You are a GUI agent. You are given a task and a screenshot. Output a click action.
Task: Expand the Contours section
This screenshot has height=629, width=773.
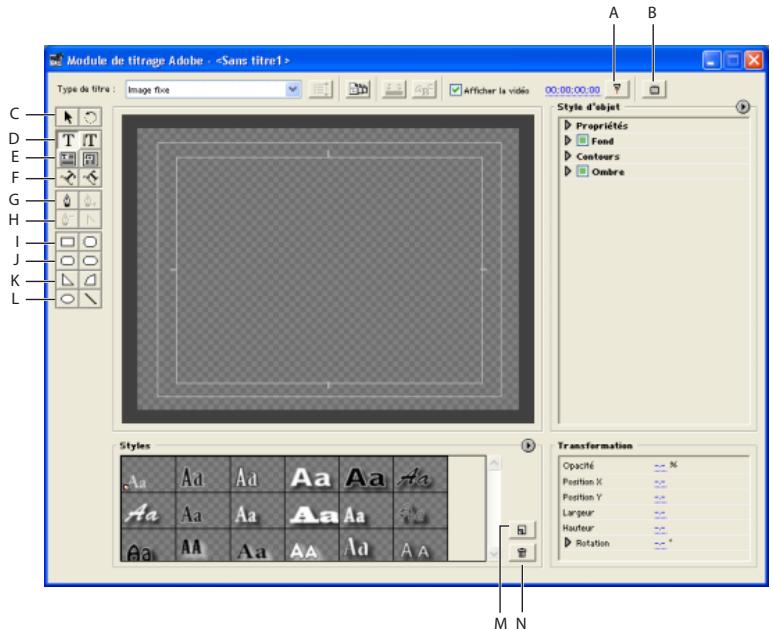(567, 157)
